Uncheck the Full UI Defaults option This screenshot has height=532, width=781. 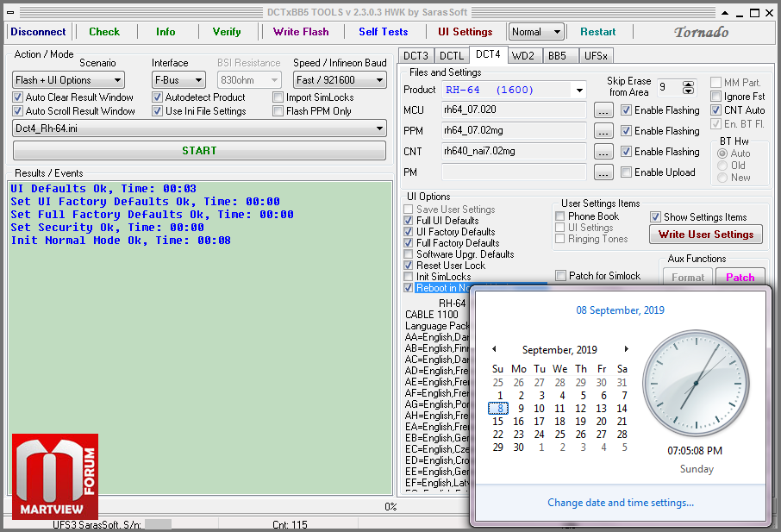pyautogui.click(x=409, y=221)
